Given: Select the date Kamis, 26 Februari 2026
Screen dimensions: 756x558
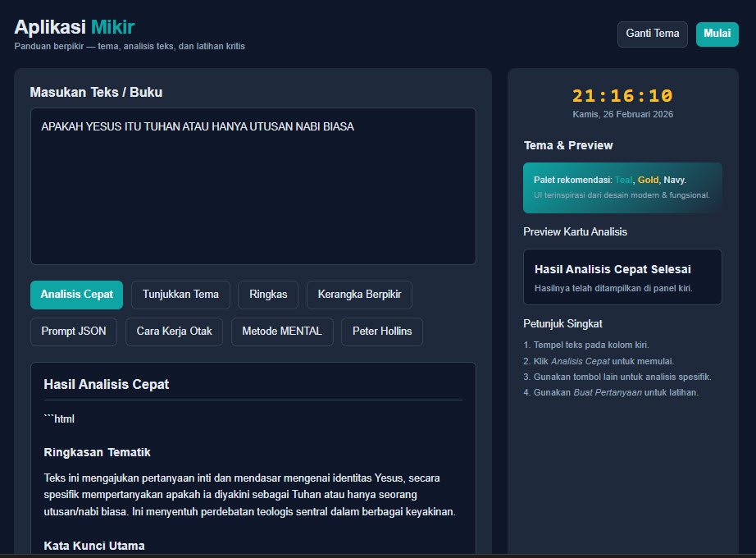Looking at the screenshot, I should (x=622, y=114).
